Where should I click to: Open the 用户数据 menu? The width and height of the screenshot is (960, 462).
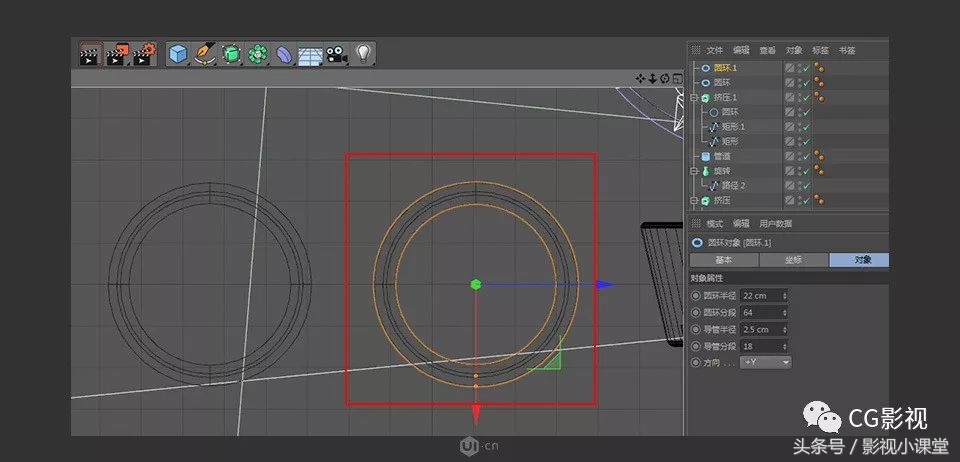pos(776,223)
